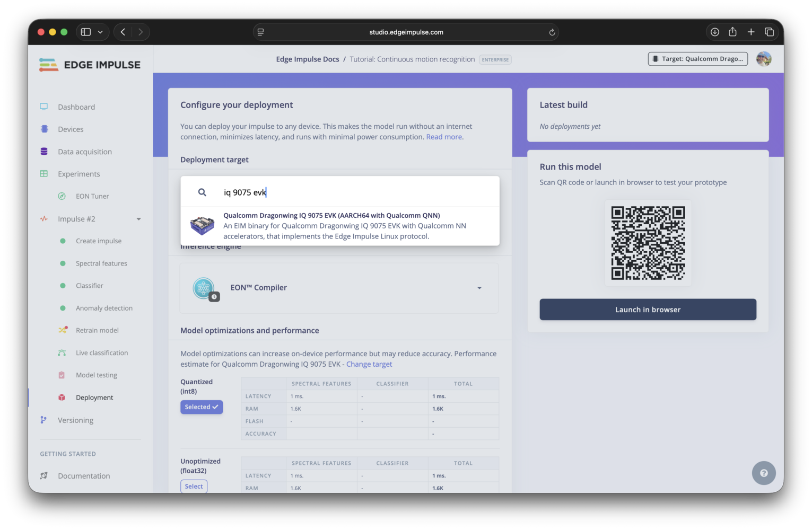Open the Dashboard page icon
This screenshot has width=812, height=530.
(x=44, y=107)
